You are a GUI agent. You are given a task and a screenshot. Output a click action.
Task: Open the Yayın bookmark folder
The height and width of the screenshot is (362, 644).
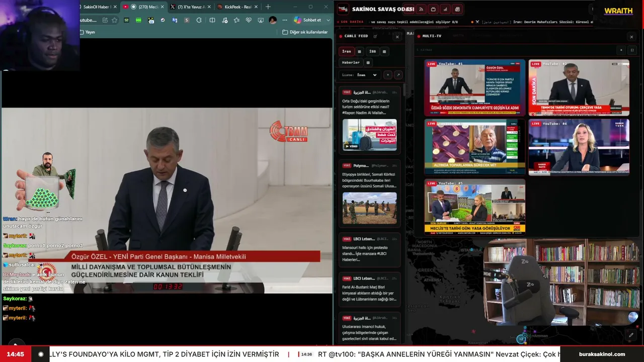coord(88,32)
